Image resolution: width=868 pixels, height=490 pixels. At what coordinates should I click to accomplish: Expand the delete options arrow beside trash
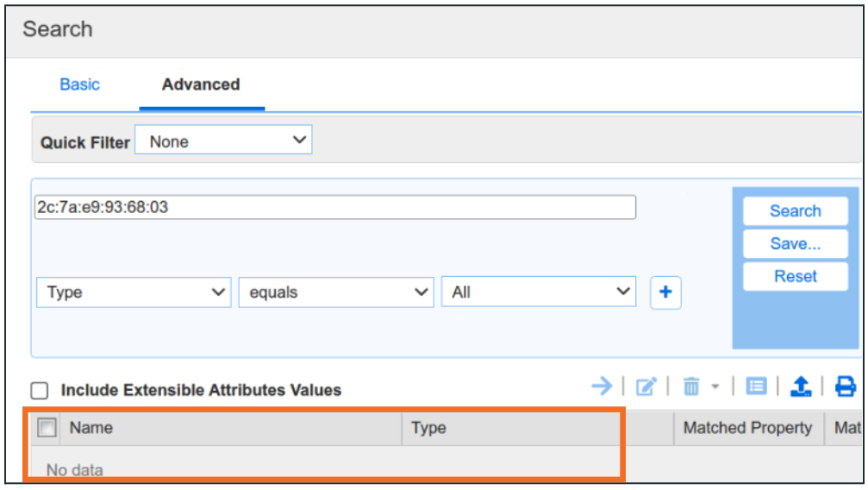tap(715, 387)
